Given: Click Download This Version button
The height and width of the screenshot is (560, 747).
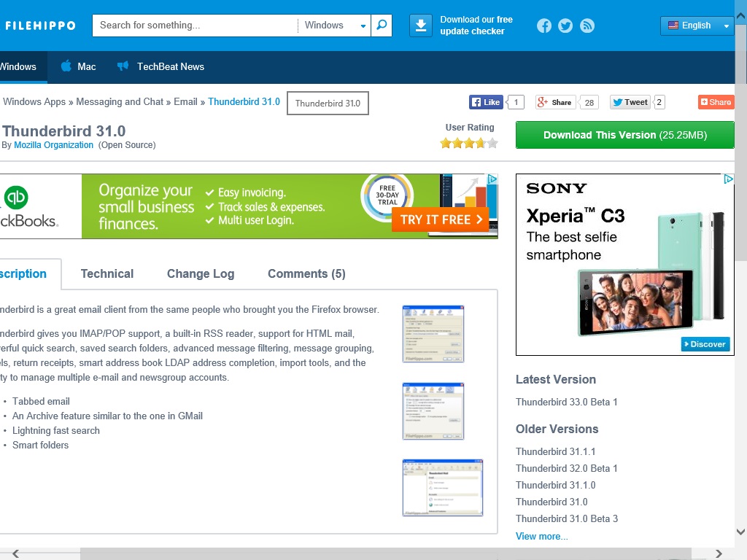Looking at the screenshot, I should (625, 135).
